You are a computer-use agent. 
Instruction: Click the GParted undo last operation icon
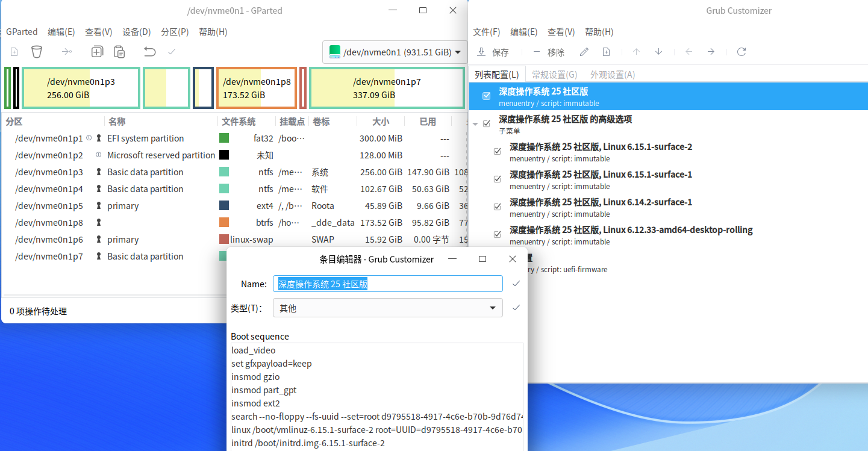tap(149, 52)
